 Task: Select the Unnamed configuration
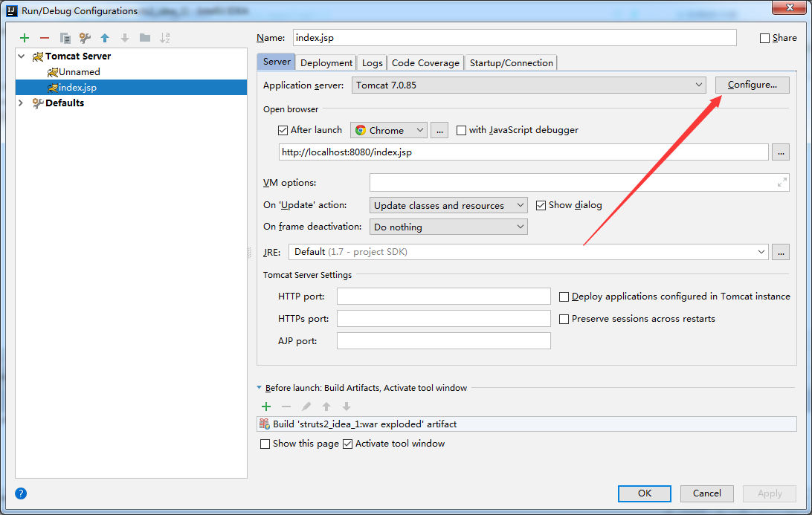[x=131, y=72]
